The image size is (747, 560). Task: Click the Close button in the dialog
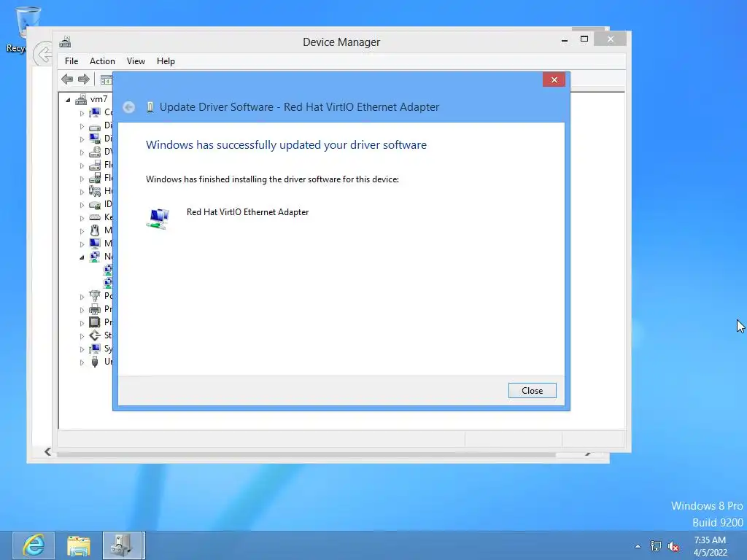[532, 391]
